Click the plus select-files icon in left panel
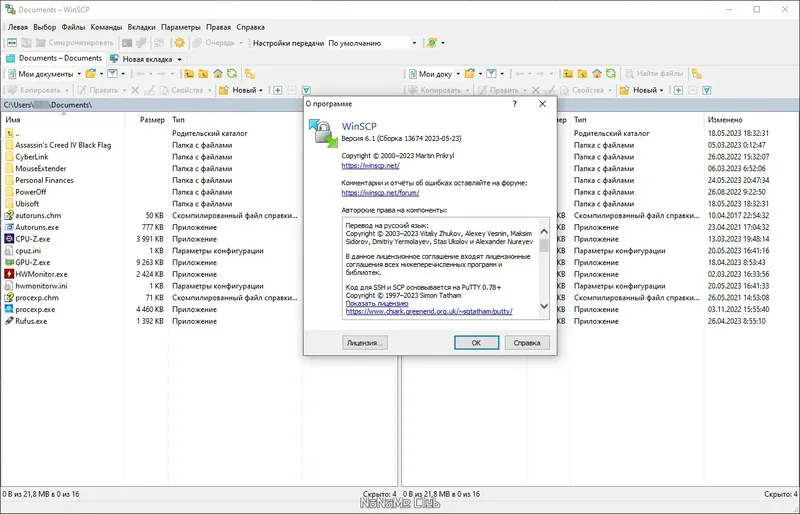The width and height of the screenshot is (800, 514). coord(278,90)
